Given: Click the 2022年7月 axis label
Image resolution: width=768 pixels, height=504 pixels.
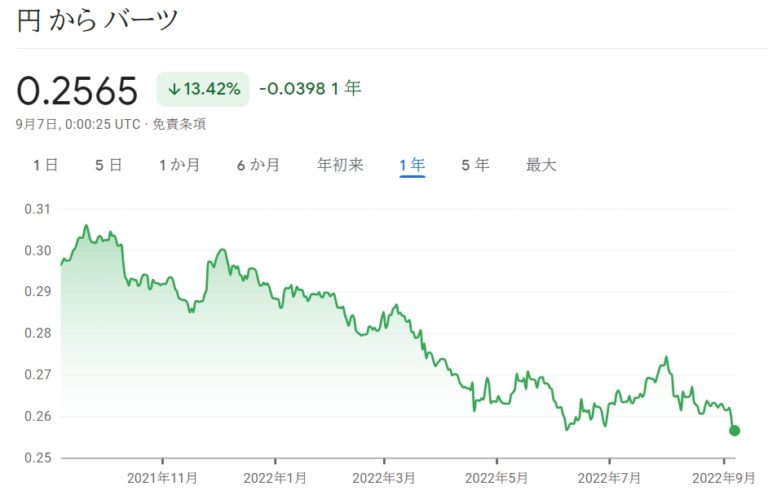Looking at the screenshot, I should pyautogui.click(x=608, y=477).
